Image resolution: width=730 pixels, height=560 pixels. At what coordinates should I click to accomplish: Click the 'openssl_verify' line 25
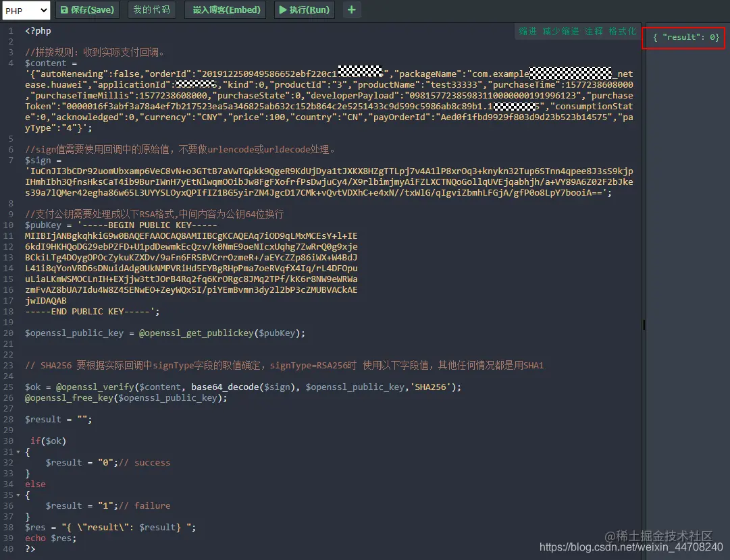click(243, 387)
